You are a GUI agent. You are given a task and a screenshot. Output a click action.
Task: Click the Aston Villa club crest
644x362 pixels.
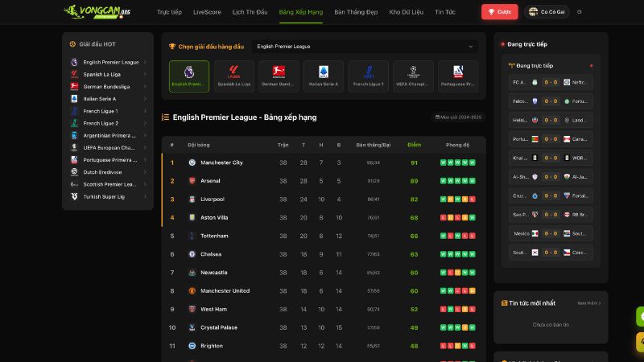pyautogui.click(x=192, y=217)
